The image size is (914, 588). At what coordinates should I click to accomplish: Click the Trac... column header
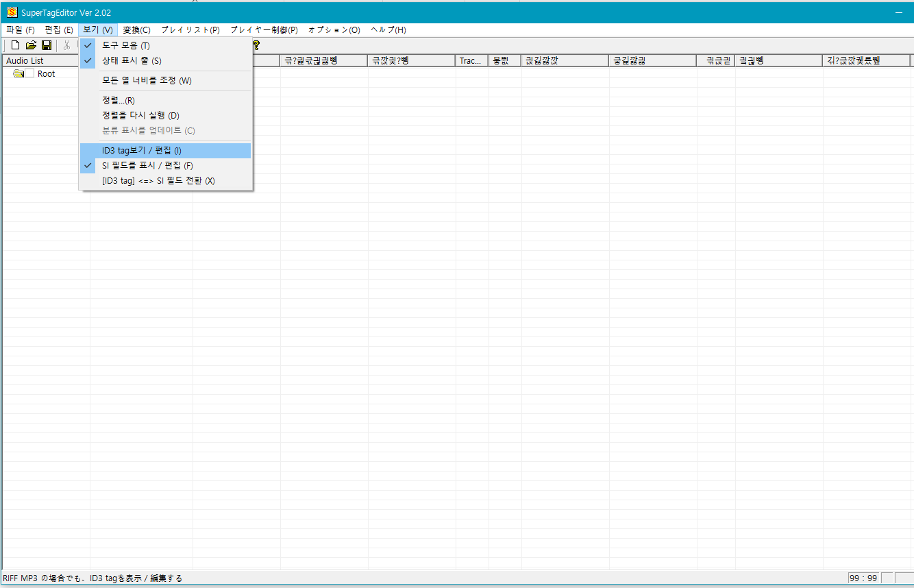pos(472,61)
